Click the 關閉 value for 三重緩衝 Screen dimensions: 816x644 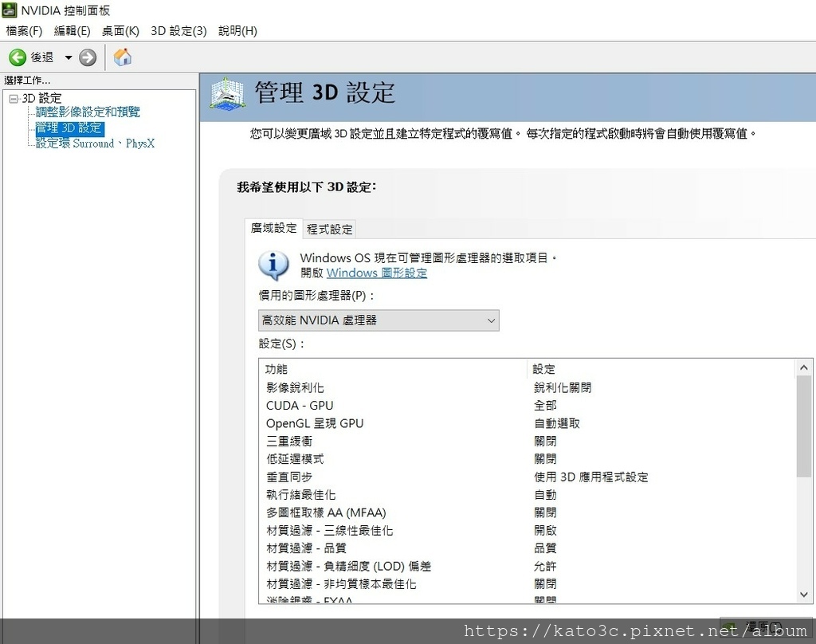545,441
